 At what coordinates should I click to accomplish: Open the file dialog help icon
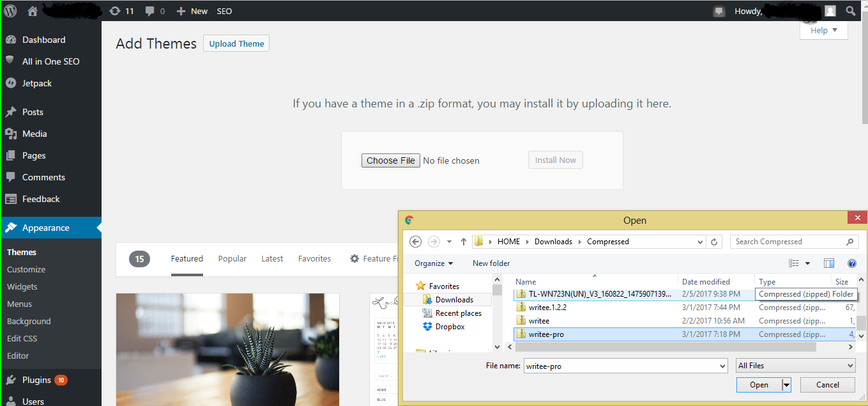click(x=851, y=263)
